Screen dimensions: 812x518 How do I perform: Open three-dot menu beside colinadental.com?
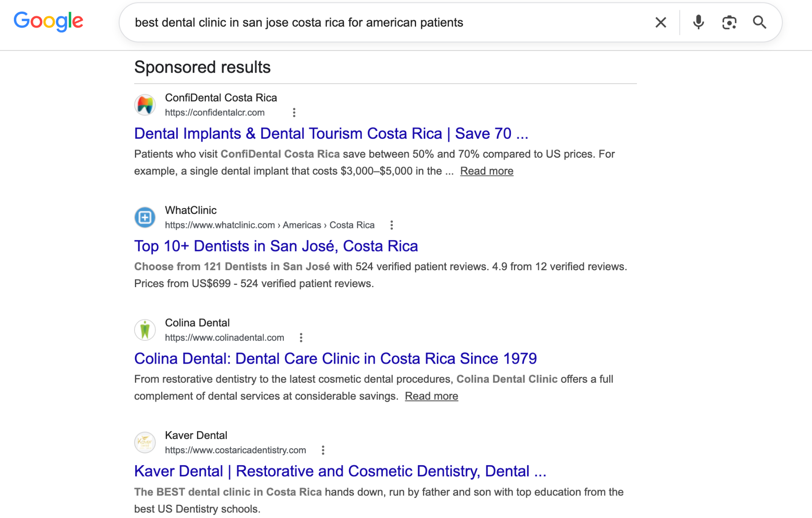301,337
